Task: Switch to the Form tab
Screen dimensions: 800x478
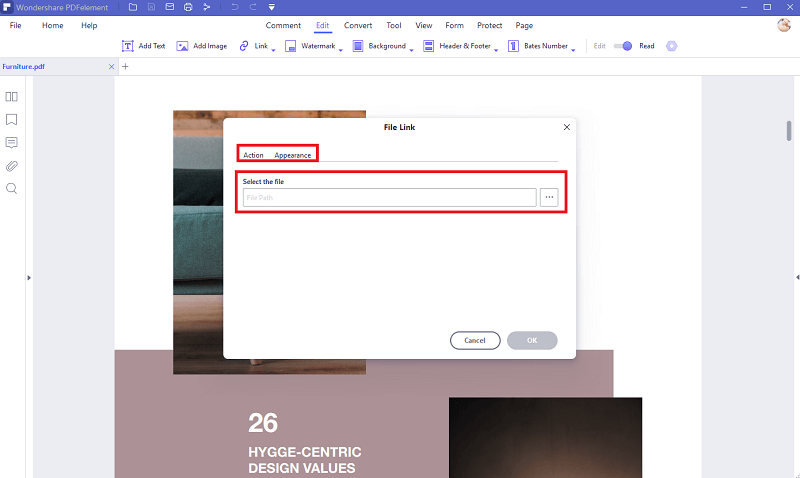Action: coord(454,25)
